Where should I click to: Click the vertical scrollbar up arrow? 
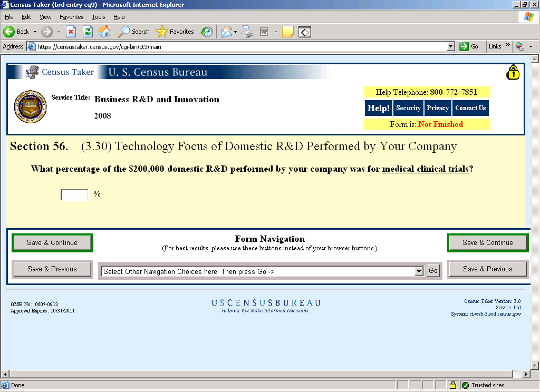click(535, 59)
